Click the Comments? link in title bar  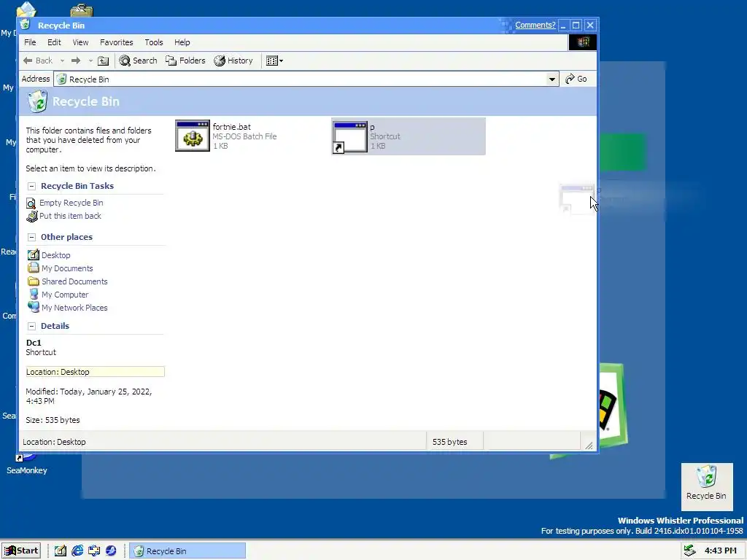click(535, 25)
